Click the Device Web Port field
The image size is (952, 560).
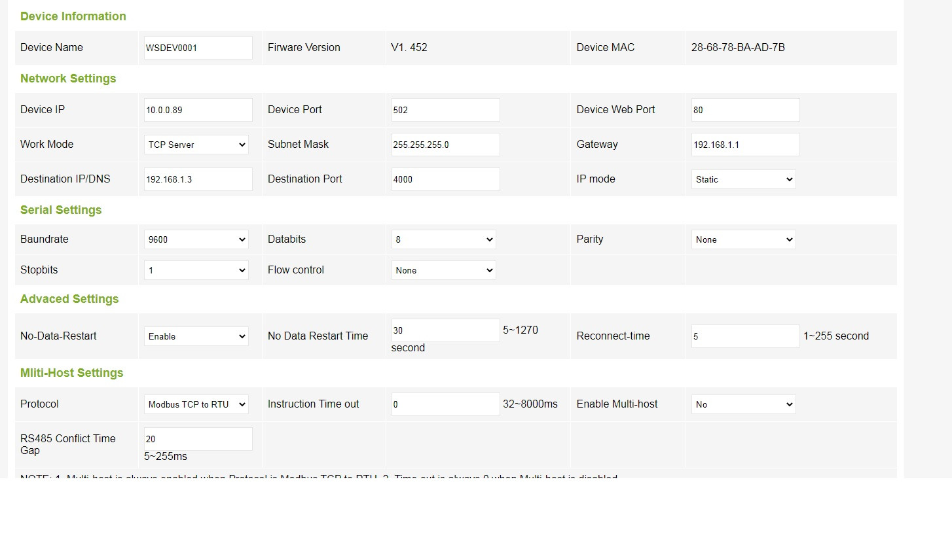[745, 110]
